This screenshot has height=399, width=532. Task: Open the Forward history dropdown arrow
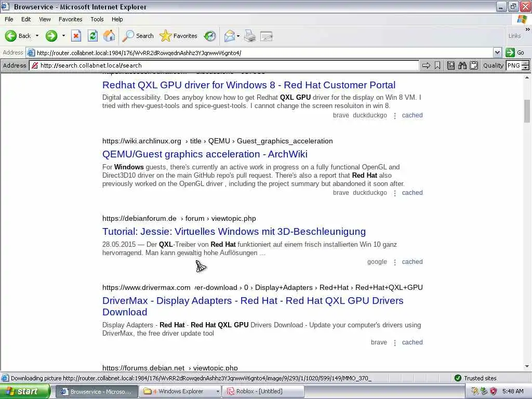[63, 36]
